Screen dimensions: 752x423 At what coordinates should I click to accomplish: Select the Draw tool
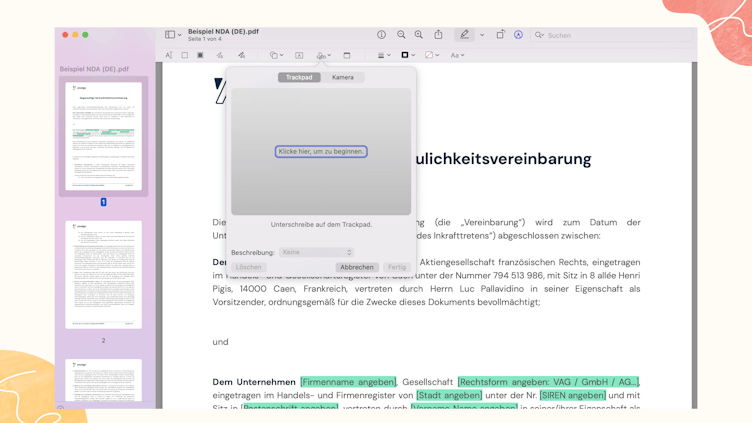click(x=241, y=55)
